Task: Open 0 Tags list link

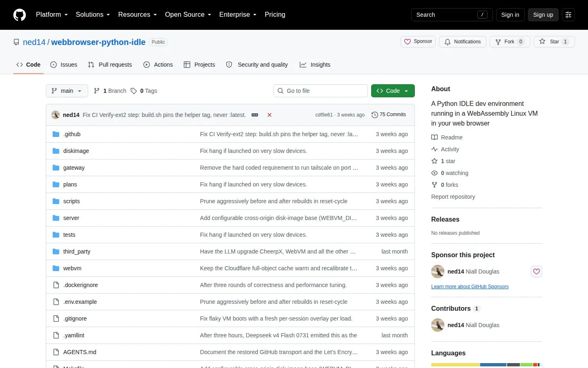Action: tap(144, 91)
